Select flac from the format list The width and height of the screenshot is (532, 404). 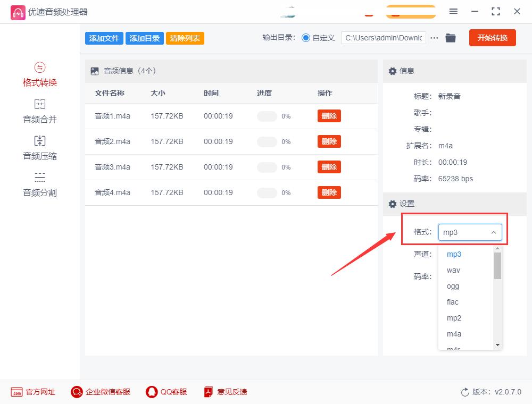point(452,302)
